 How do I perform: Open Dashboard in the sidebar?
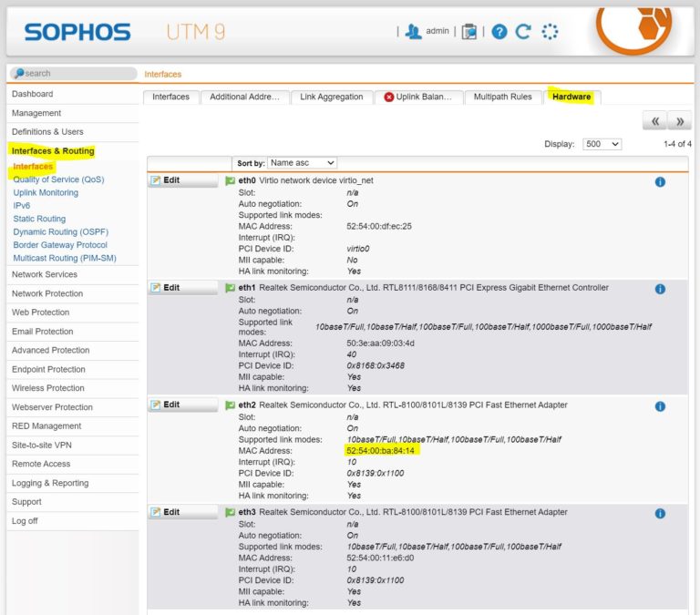point(73,94)
